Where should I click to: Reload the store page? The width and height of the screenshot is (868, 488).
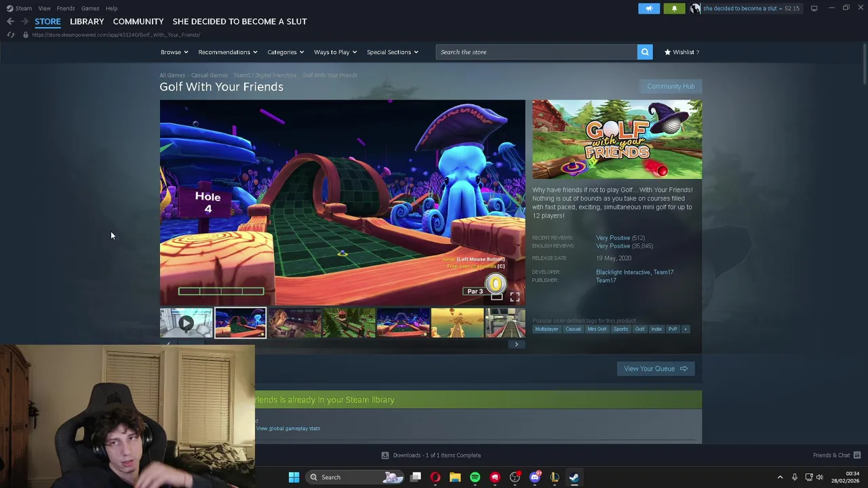[x=11, y=35]
